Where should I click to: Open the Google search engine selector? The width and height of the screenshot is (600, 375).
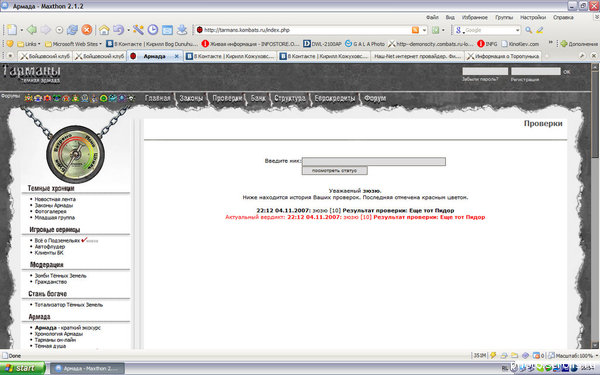coord(459,30)
